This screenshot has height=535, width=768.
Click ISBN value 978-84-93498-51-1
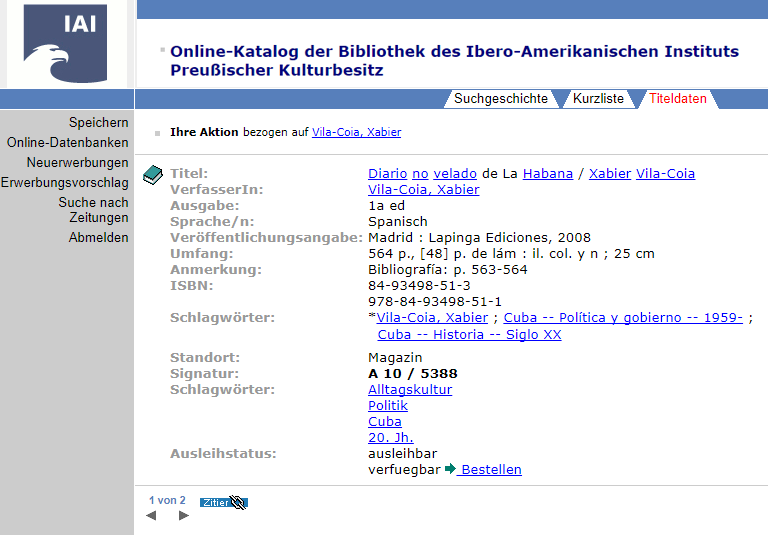point(435,301)
